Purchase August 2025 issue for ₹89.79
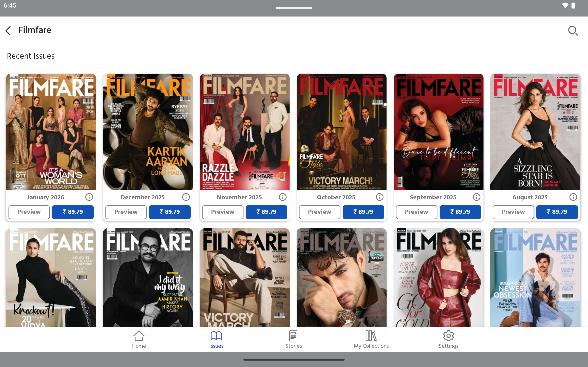 click(x=557, y=212)
